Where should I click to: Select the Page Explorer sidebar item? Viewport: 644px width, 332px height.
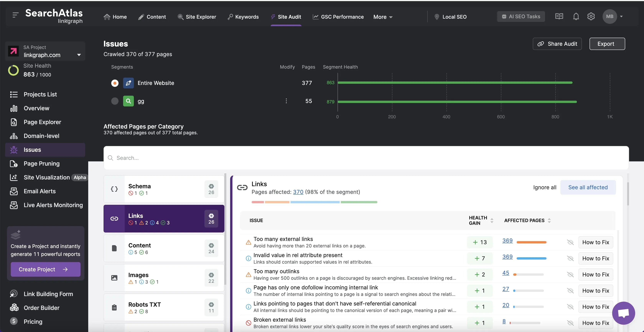click(x=42, y=122)
